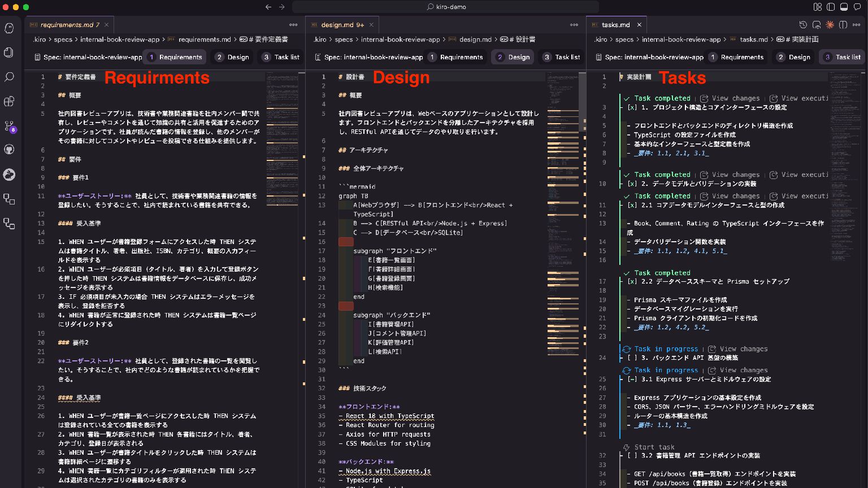Screen dimensions: 868x488
Task: Open the Kiro ghost panel in activity bar
Action: tap(9, 28)
